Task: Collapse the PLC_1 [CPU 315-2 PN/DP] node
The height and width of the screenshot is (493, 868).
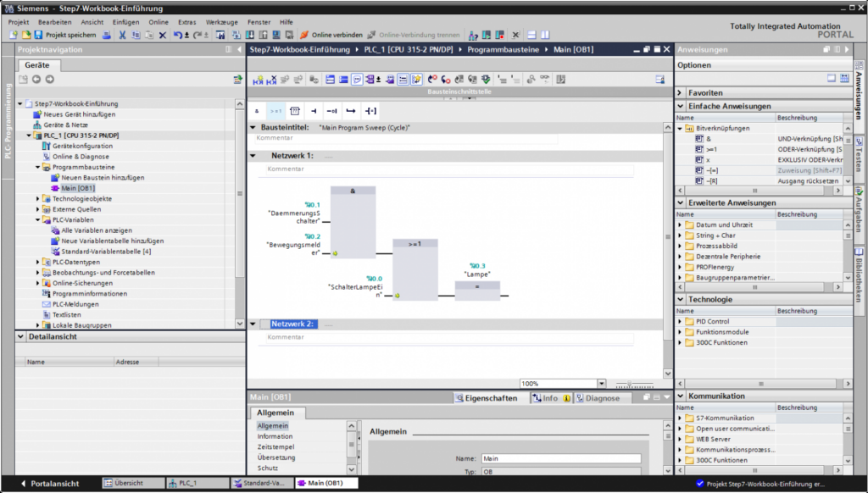Action: coord(30,136)
